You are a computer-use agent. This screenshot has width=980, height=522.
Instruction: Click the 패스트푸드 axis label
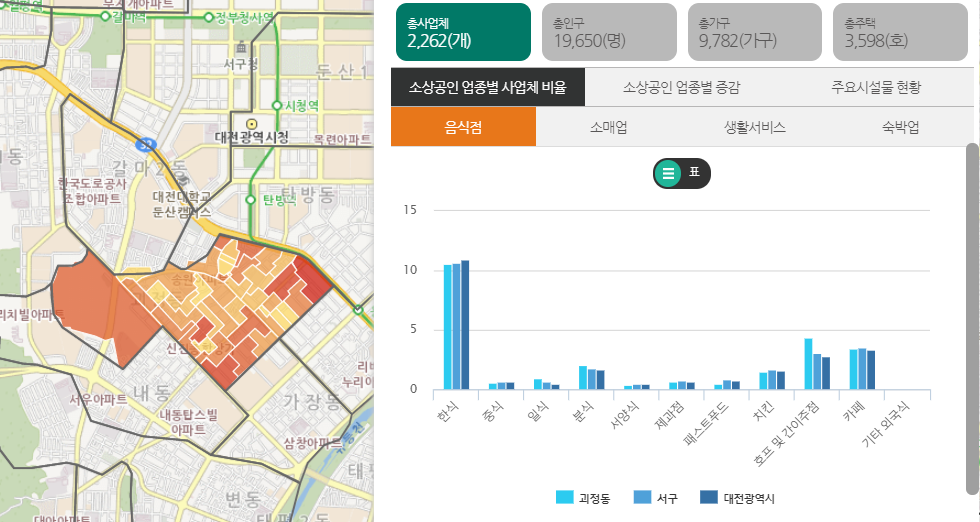(x=706, y=423)
